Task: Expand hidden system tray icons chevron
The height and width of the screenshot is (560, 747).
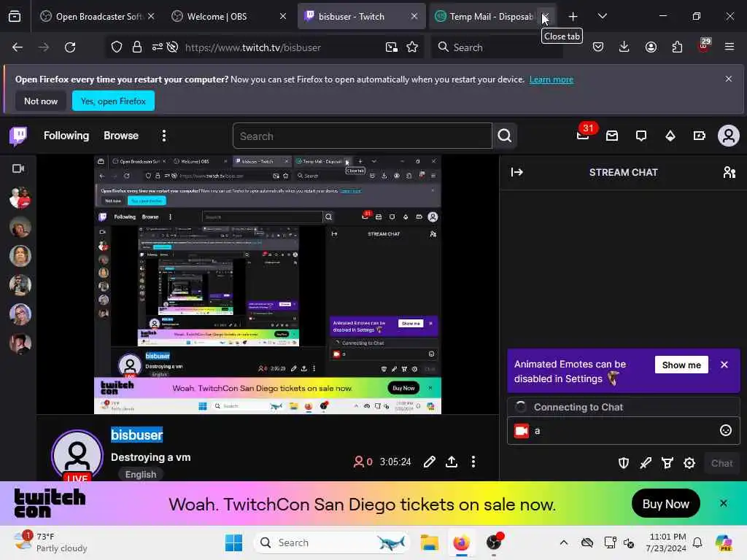Action: (564, 542)
